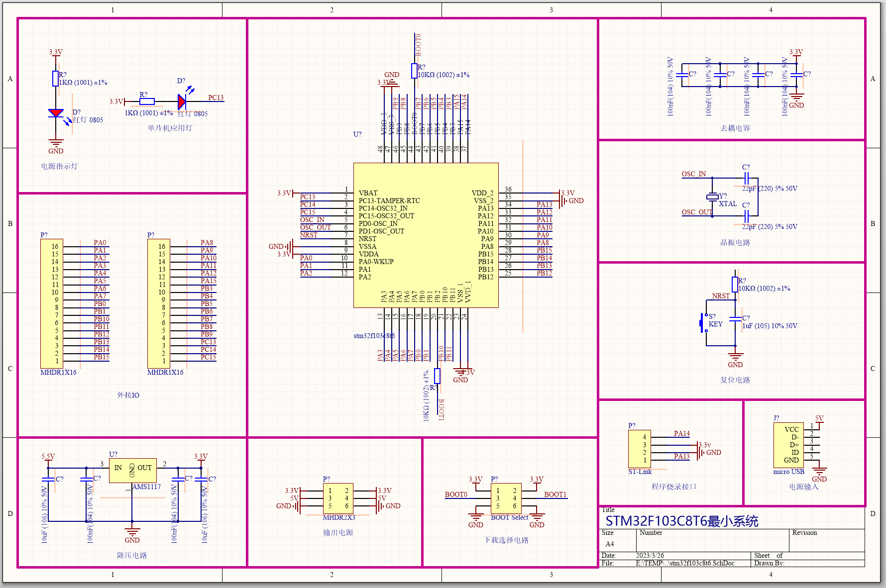Click the PC13-TAMPER-RTC pin name
The image size is (886, 588).
pos(389,200)
